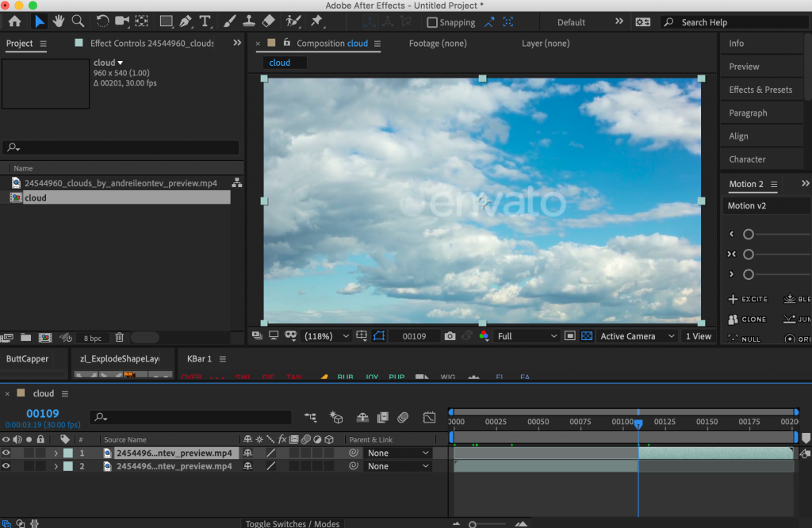Adjust the first Motion v2 slider handle
This screenshot has width=812, height=528.
point(748,234)
